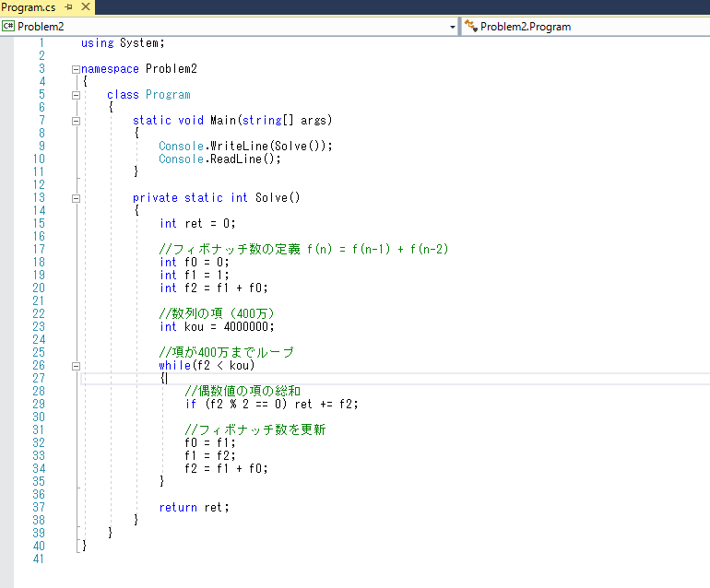Click 'class Program' declaration text
The image size is (710, 588).
click(149, 95)
